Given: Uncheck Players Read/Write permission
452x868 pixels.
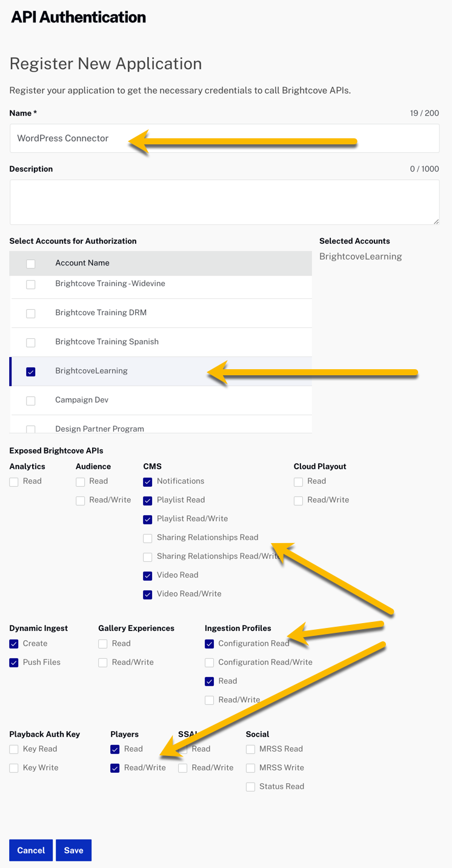Looking at the screenshot, I should pos(115,768).
